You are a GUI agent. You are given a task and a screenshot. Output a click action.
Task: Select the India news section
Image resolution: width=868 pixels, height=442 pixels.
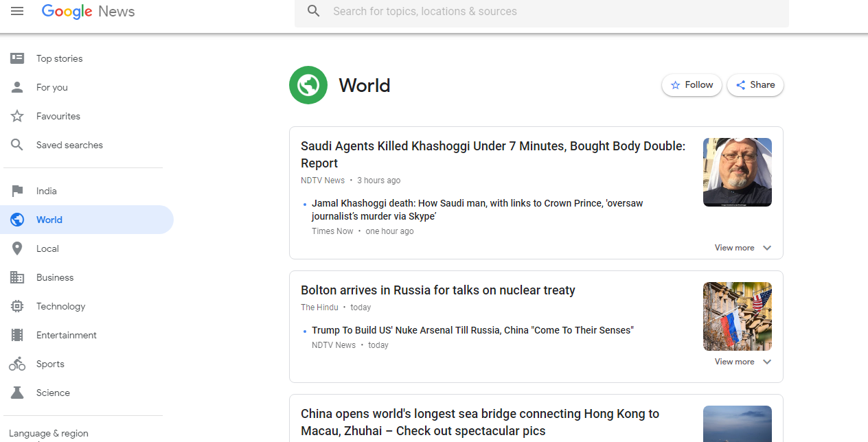pos(47,191)
